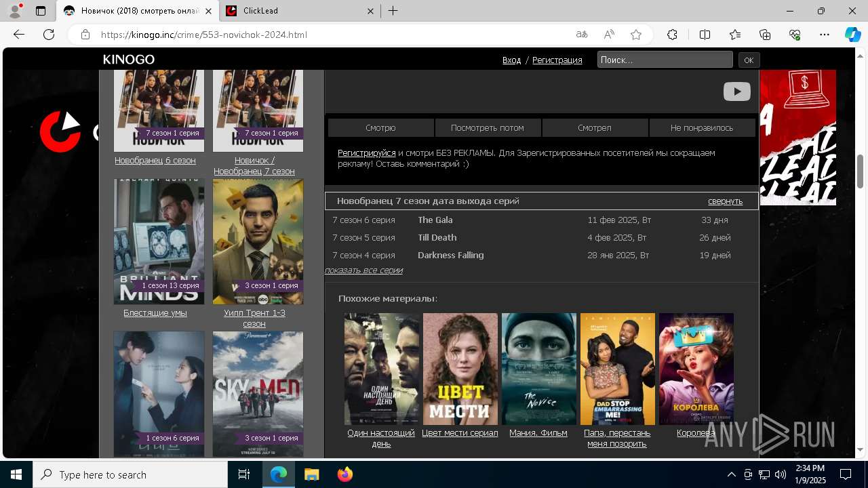Expand the list with показать все серии
Image resolution: width=868 pixels, height=488 pixels.
pyautogui.click(x=364, y=270)
